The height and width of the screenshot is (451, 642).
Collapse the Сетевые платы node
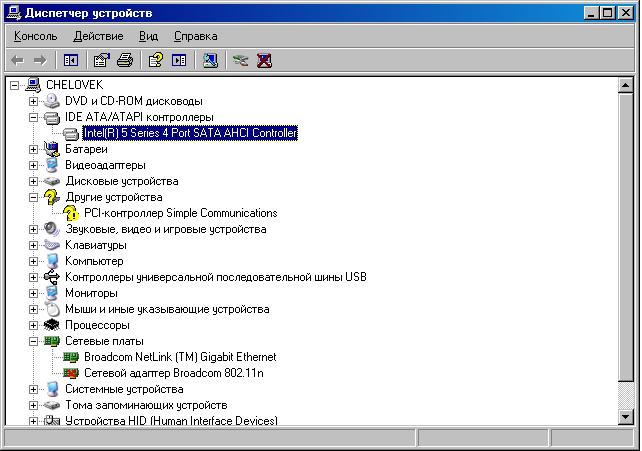pyautogui.click(x=34, y=341)
